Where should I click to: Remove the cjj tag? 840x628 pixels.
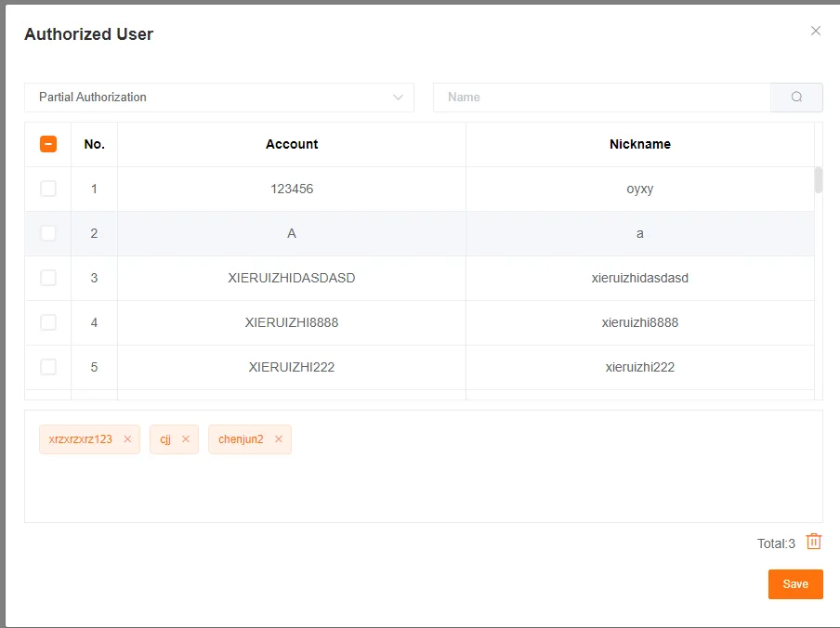click(186, 438)
